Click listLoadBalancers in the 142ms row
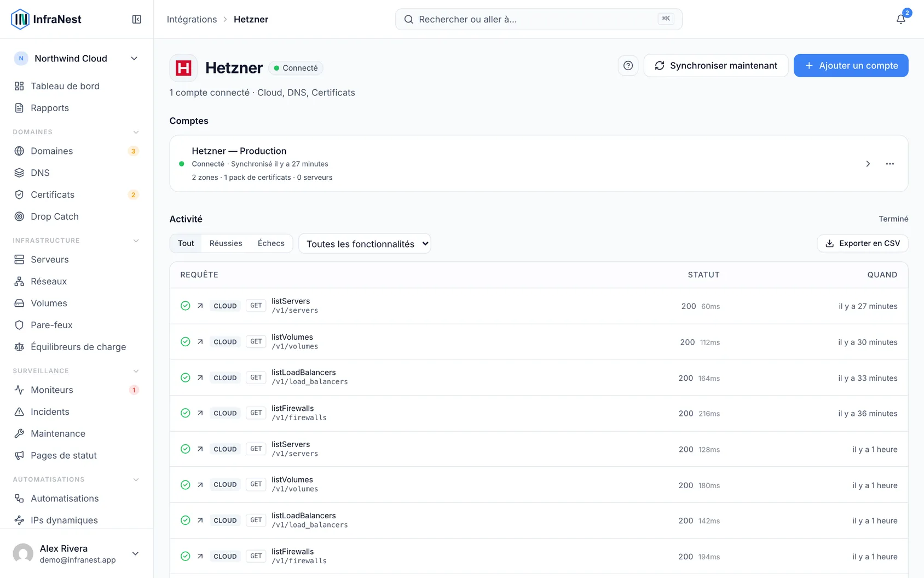Image resolution: width=924 pixels, height=578 pixels. coord(304,516)
